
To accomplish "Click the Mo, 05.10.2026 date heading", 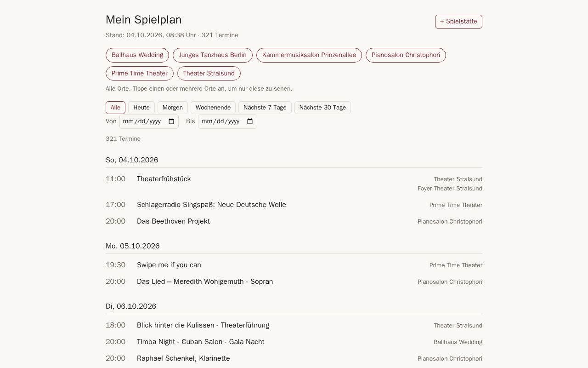I will click(x=133, y=246).
